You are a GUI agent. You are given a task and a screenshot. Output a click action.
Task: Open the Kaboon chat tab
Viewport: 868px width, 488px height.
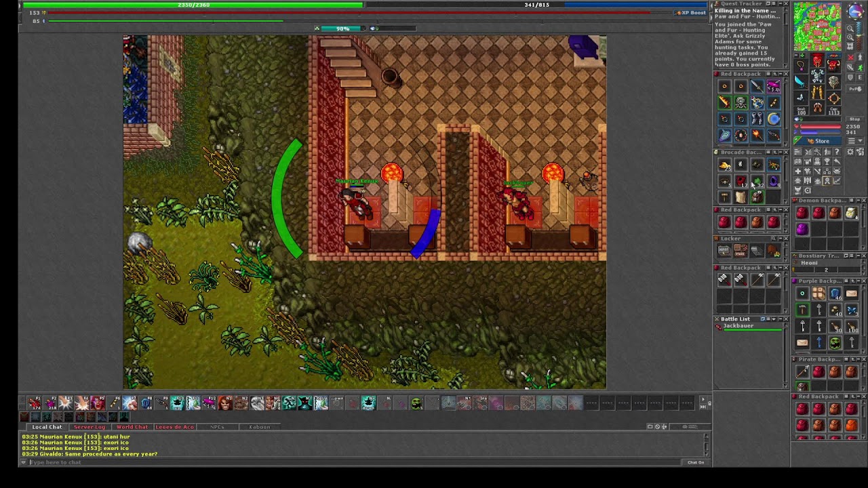(x=259, y=427)
